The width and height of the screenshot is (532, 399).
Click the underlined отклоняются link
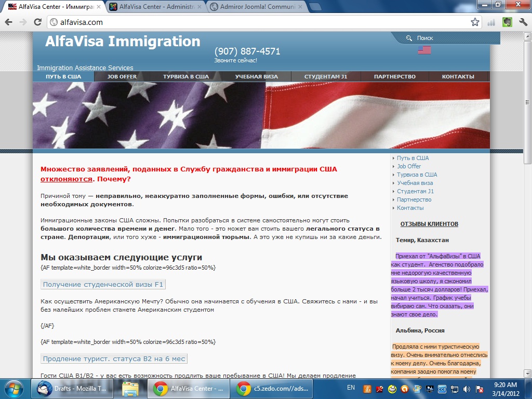(66, 179)
